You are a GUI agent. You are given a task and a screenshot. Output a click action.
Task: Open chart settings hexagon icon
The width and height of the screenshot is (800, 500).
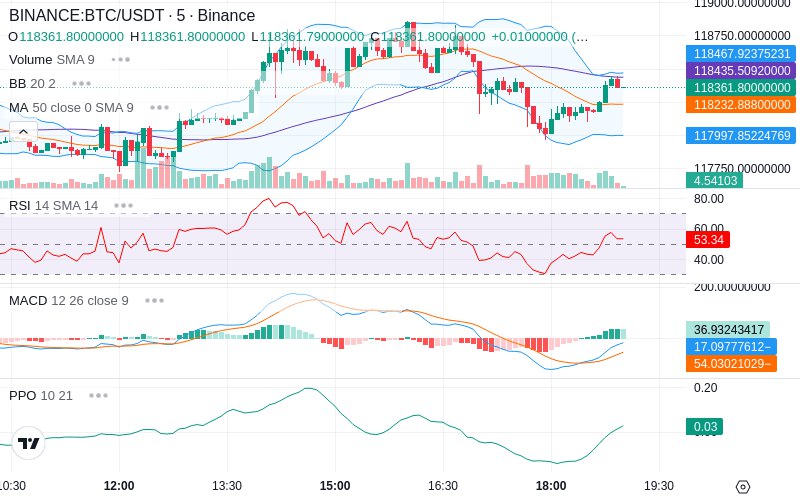[743, 487]
